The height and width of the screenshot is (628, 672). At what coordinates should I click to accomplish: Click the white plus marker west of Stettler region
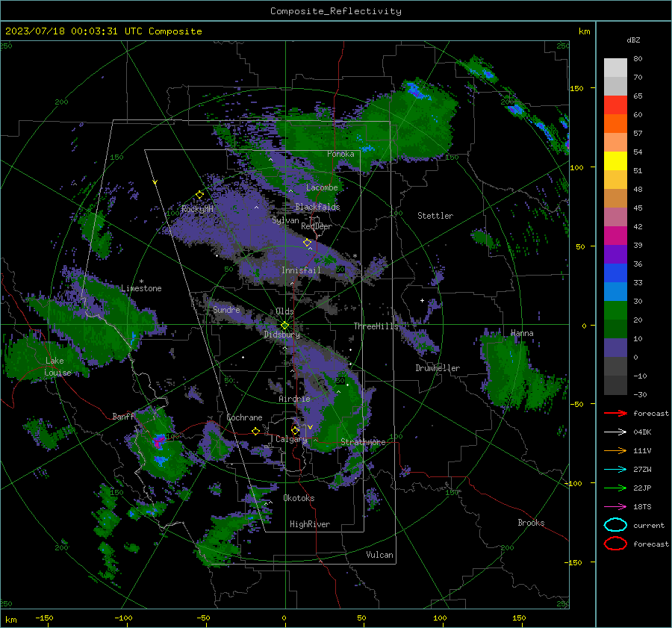tap(422, 300)
